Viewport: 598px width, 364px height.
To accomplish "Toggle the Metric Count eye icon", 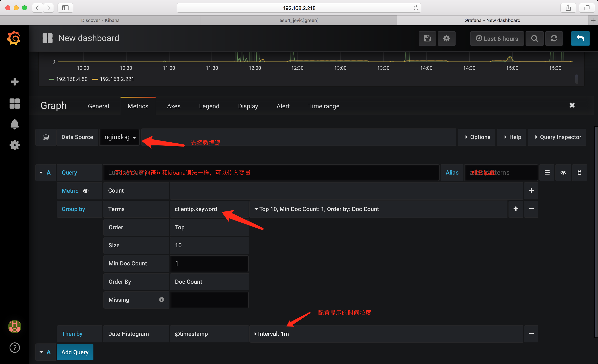I will point(86,191).
